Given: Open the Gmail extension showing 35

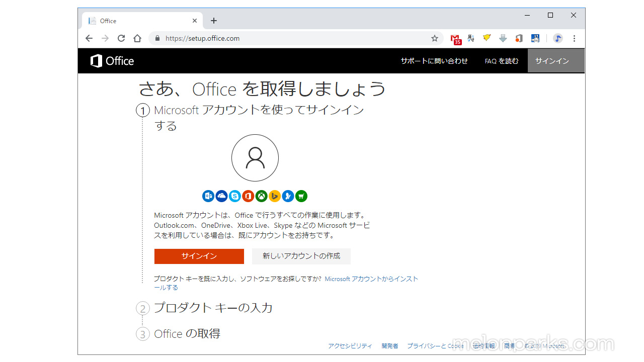Looking at the screenshot, I should (456, 39).
